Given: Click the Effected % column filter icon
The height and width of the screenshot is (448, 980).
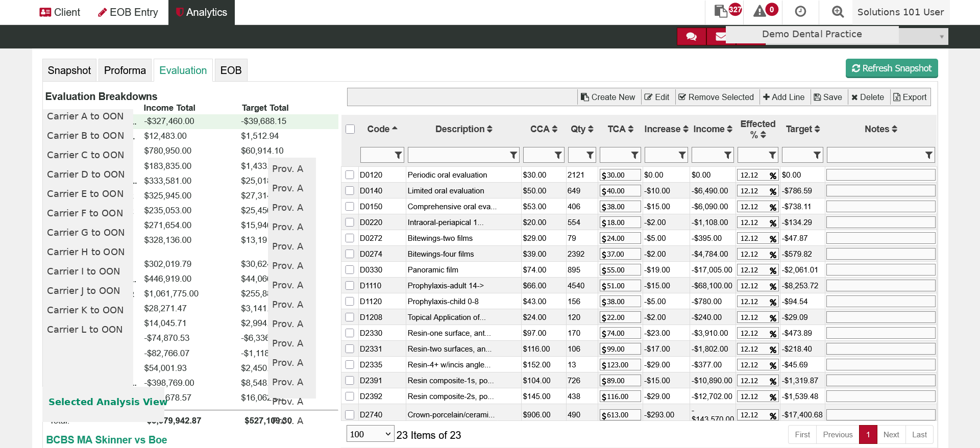Looking at the screenshot, I should 773,155.
